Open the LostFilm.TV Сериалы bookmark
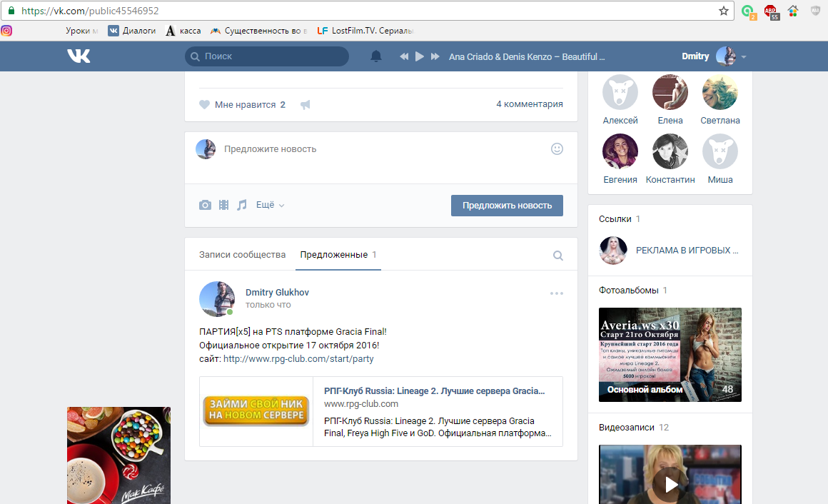Screen dimensions: 828x504 pyautogui.click(x=365, y=31)
